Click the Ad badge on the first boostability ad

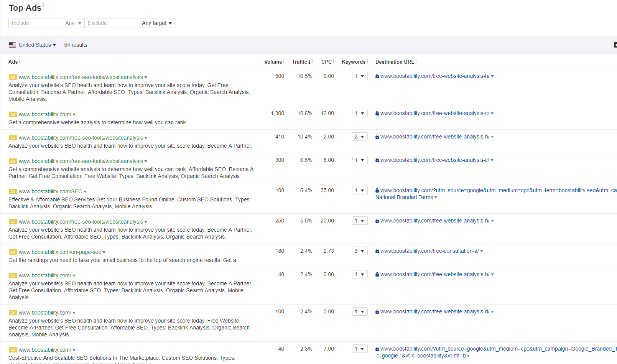[13, 77]
